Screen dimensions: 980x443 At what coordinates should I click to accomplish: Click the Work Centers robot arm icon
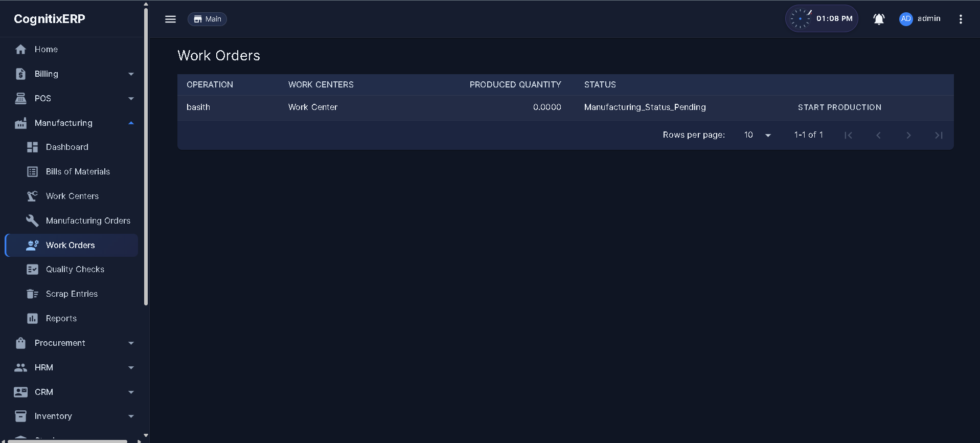pyautogui.click(x=32, y=196)
